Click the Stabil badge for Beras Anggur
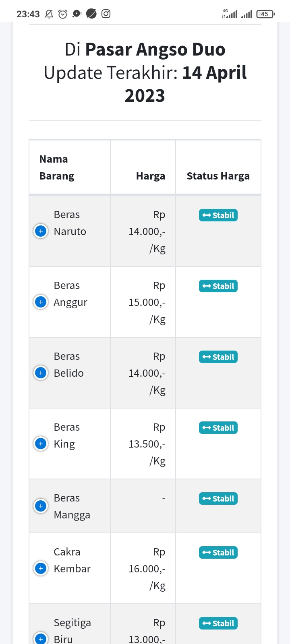This screenshot has width=290, height=644. 218,286
